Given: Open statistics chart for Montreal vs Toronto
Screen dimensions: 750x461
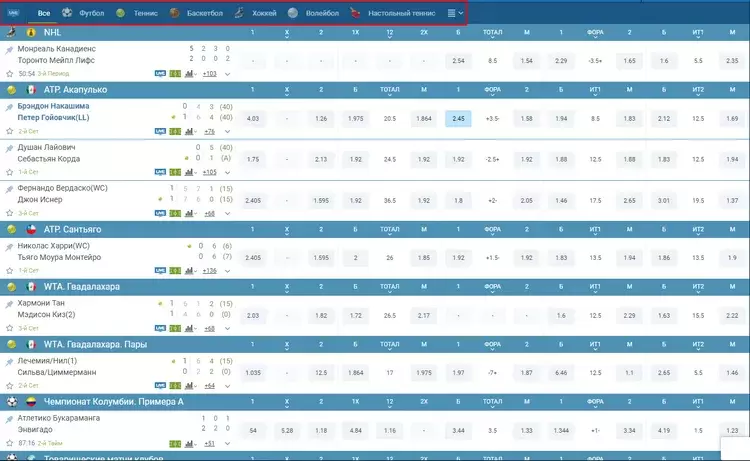Looking at the screenshot, I should [190, 74].
